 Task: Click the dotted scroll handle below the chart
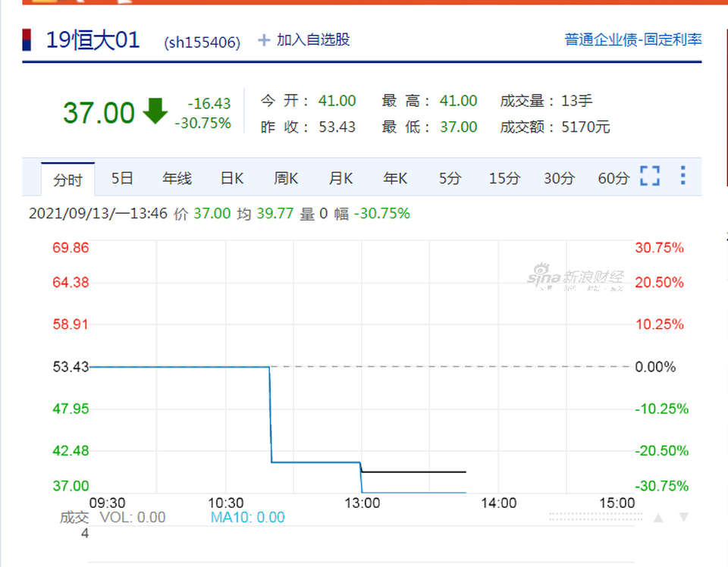pos(596,516)
